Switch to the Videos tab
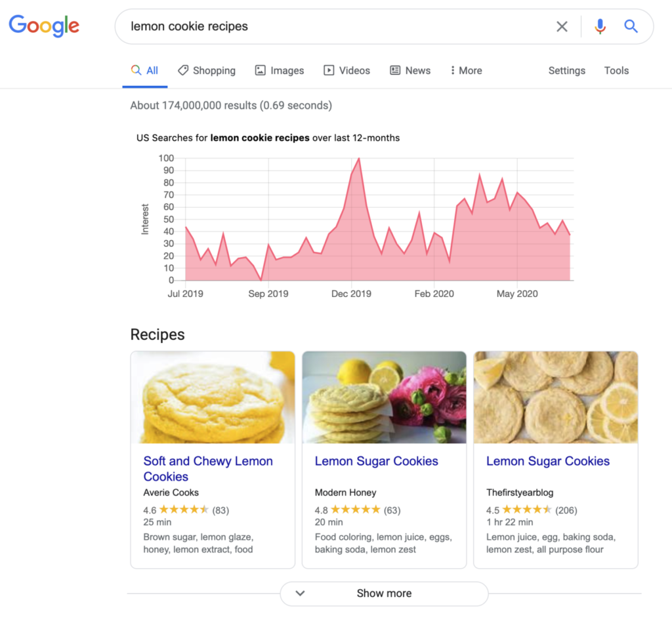 (x=346, y=70)
